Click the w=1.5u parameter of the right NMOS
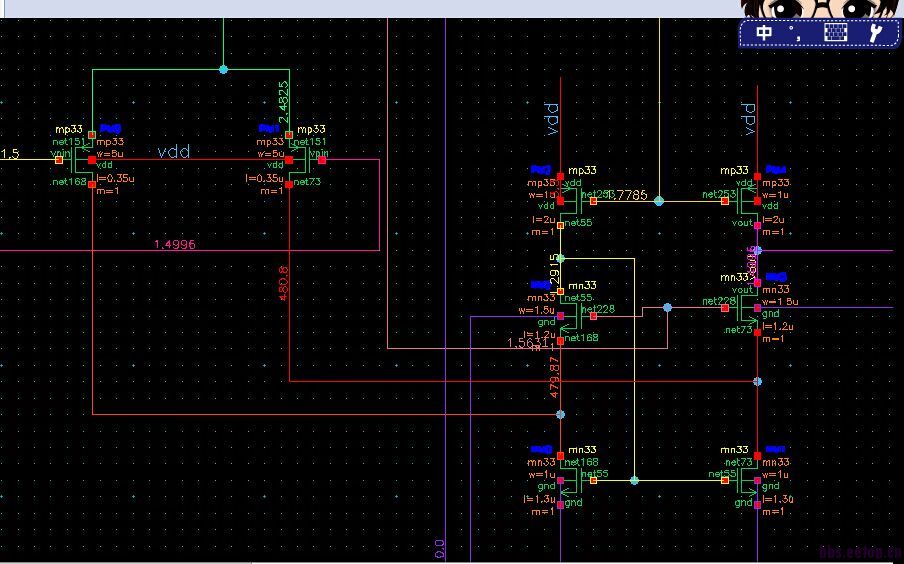 coord(780,302)
